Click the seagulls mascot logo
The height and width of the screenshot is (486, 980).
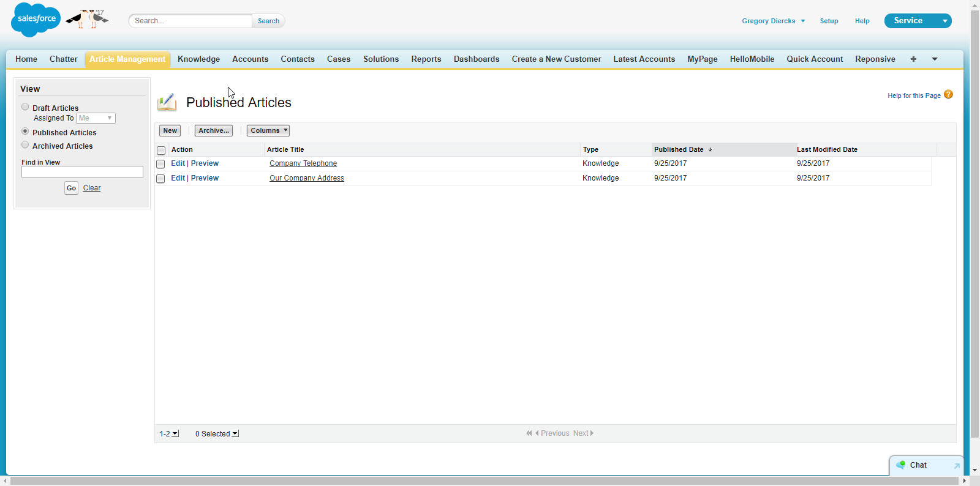[87, 19]
